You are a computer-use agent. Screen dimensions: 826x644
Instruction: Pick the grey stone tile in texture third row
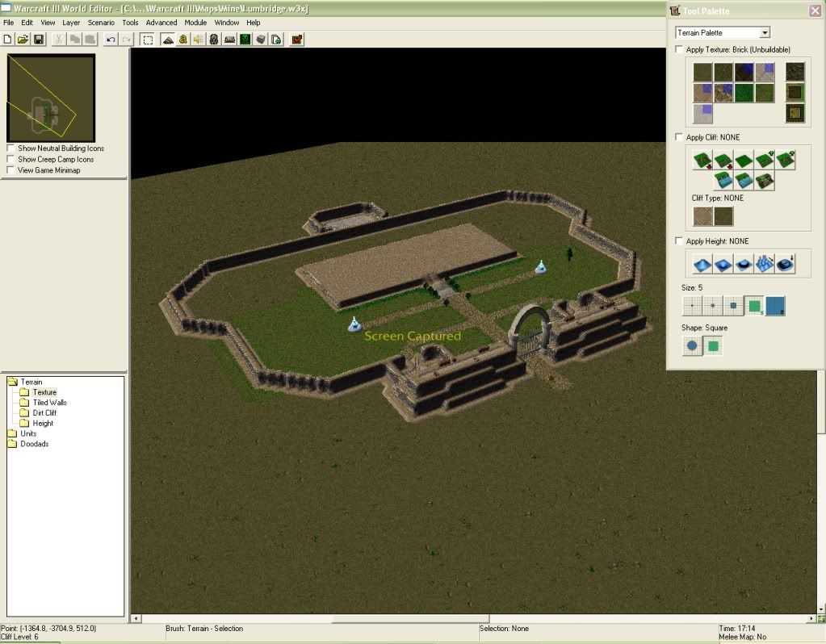(702, 113)
